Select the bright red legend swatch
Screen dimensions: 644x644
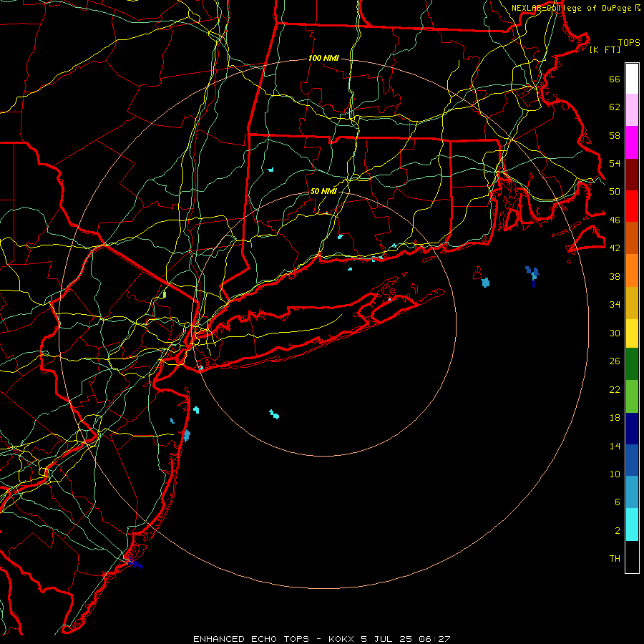click(x=632, y=206)
